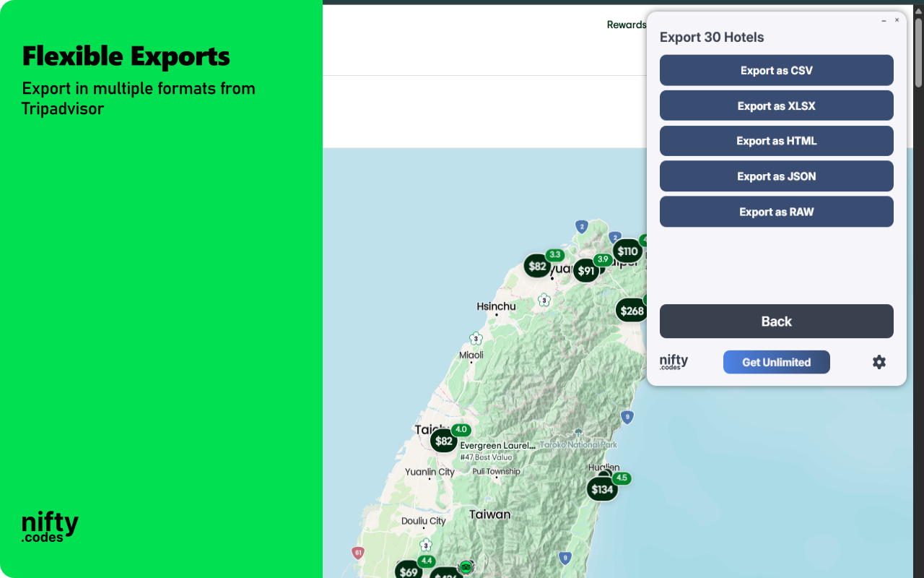Open the extension settings gear

[x=879, y=362]
